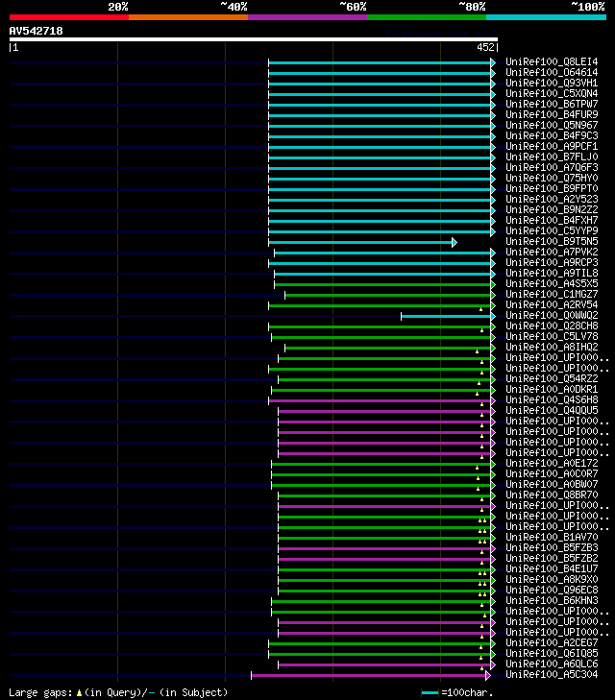Select label UniRef100_Q75HY0
Viewport: 615px width, 700px height.
click(552, 179)
